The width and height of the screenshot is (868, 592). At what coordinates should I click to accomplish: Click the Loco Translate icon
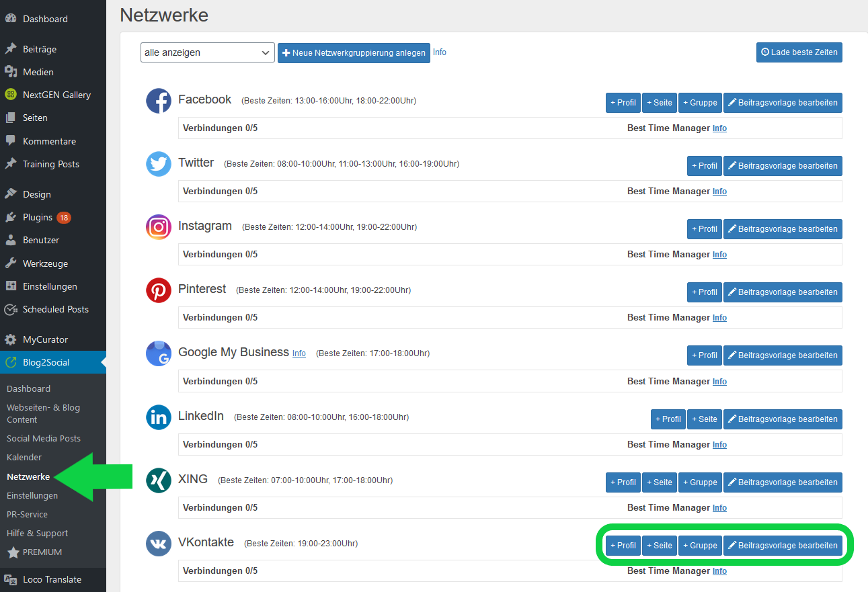11,579
